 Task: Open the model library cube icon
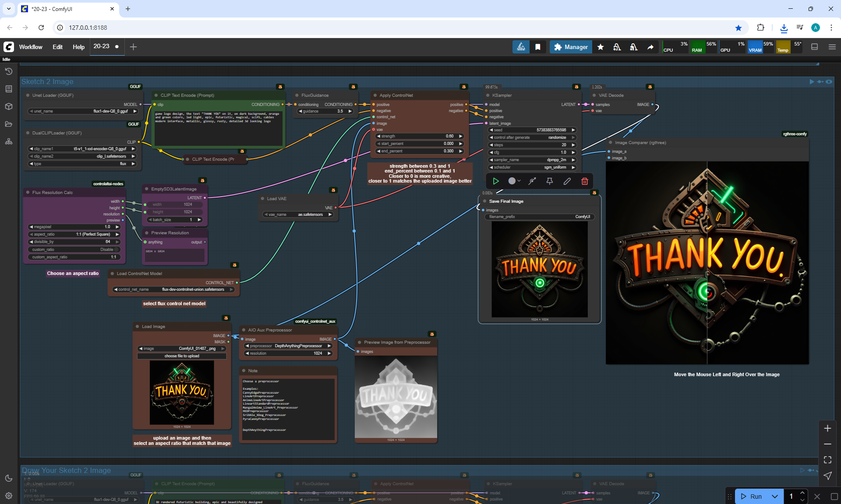pyautogui.click(x=9, y=106)
